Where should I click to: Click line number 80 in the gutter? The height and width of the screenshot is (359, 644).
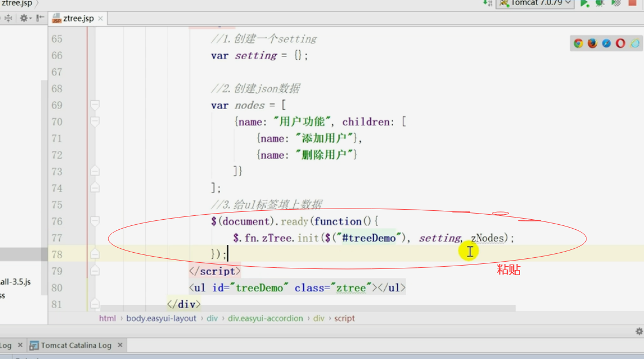(x=56, y=288)
